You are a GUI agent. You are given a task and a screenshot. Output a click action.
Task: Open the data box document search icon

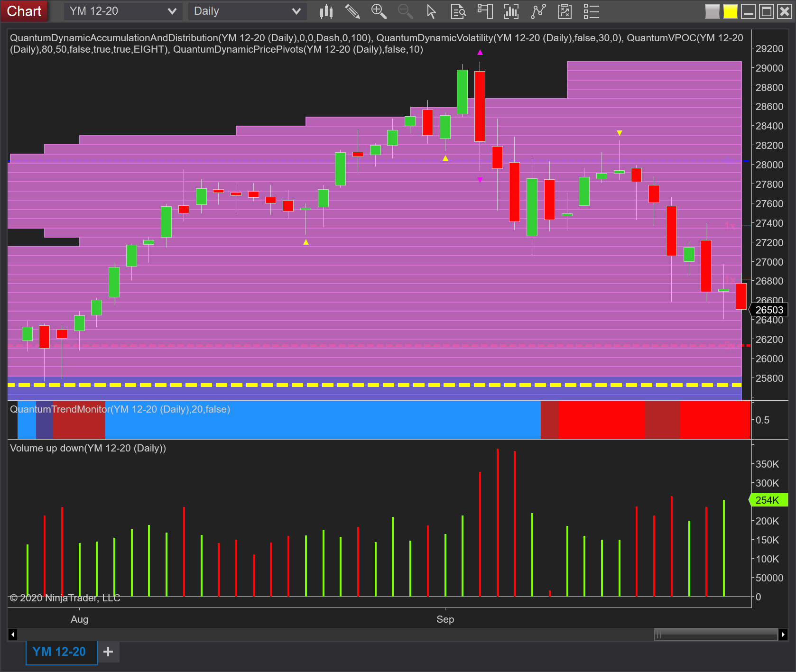click(458, 11)
